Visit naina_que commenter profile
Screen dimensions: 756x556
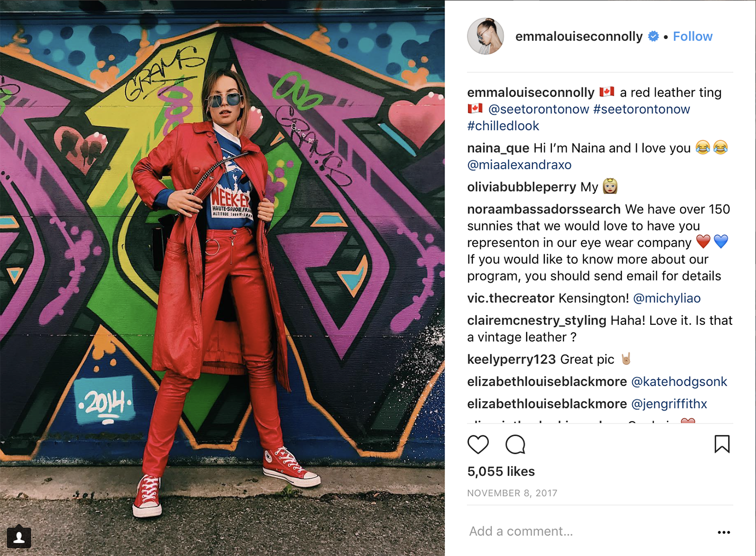[x=498, y=148]
